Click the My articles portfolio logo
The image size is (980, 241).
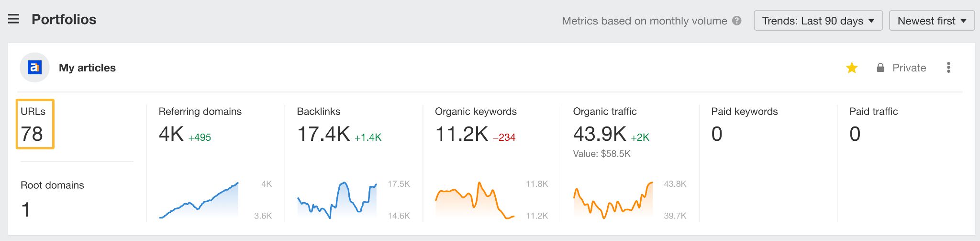34,68
